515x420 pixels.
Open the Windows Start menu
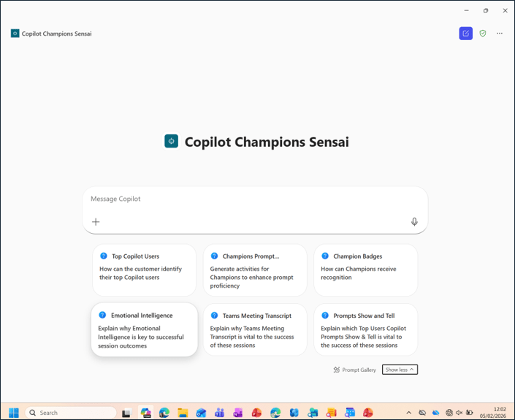(x=13, y=413)
